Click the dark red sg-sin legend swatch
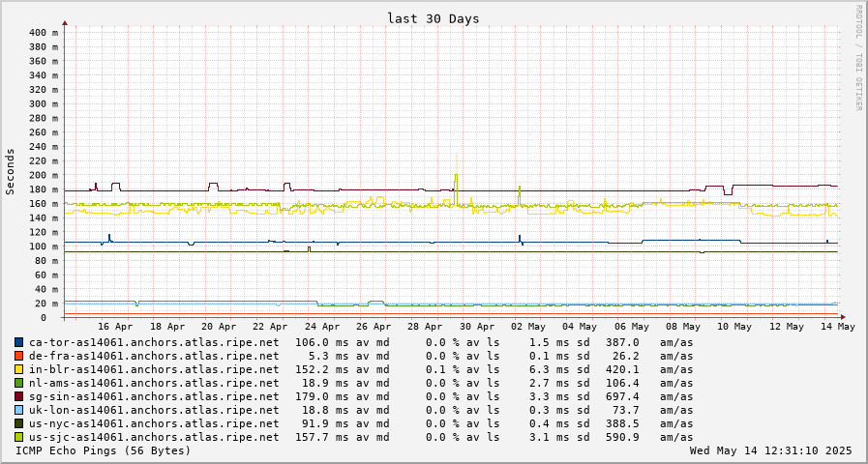This screenshot has height=464, width=868. pyautogui.click(x=19, y=396)
